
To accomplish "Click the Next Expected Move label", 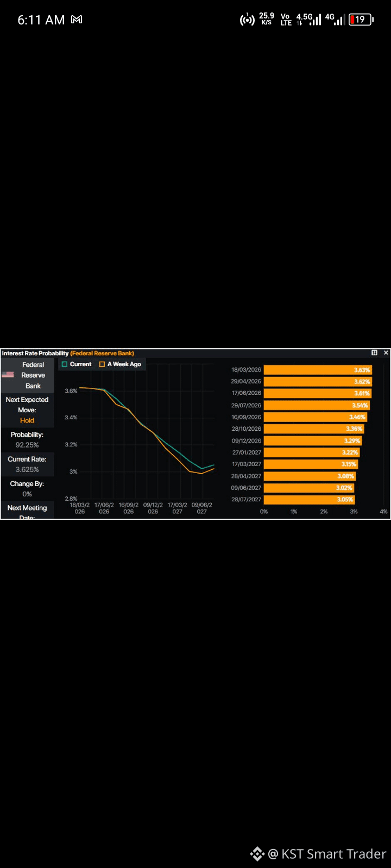I will coord(27,405).
